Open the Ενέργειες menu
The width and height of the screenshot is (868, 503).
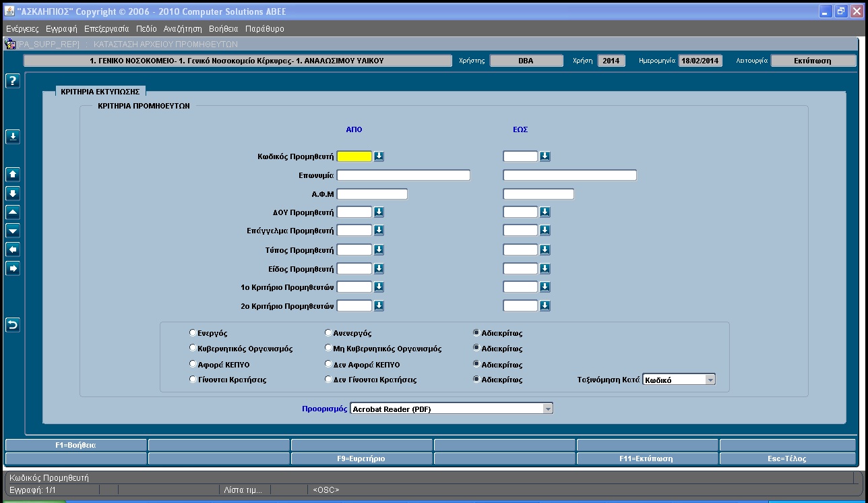tap(22, 29)
